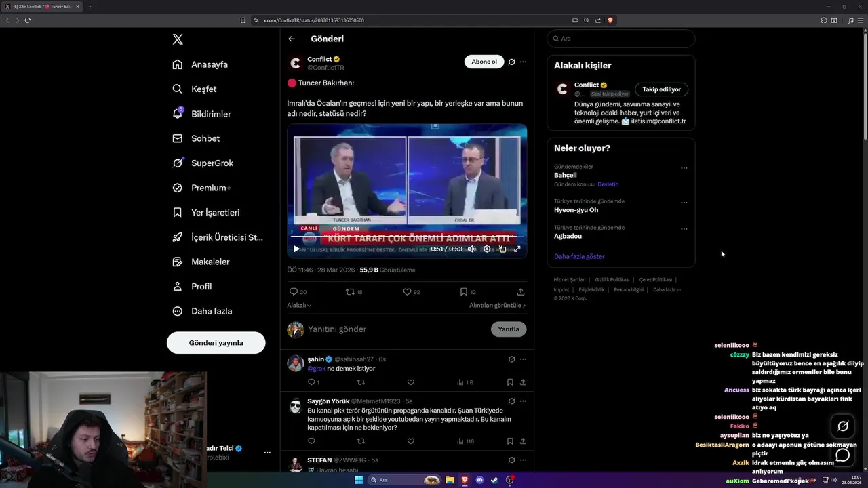Like Saygön Yörük's reply

(x=410, y=441)
